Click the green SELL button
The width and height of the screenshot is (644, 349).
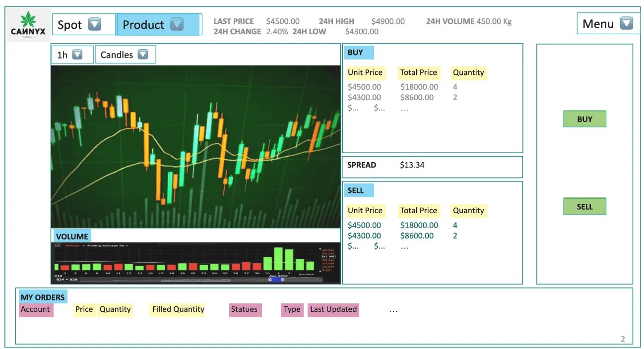tap(584, 206)
